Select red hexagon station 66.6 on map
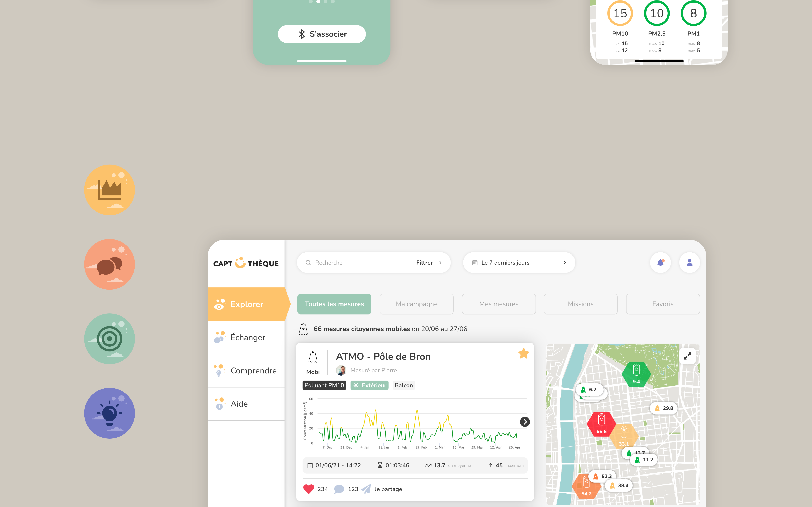Screen dimensions: 812x507 coord(601,424)
